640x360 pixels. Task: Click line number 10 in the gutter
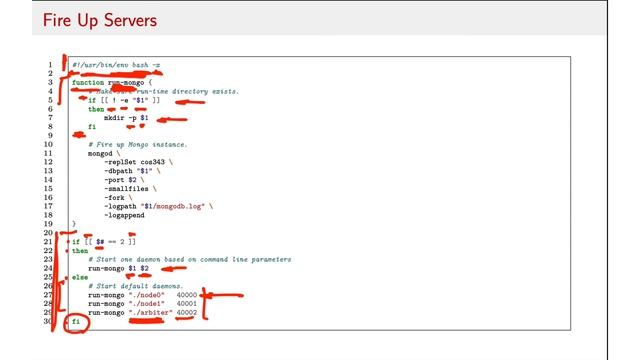(x=48, y=144)
